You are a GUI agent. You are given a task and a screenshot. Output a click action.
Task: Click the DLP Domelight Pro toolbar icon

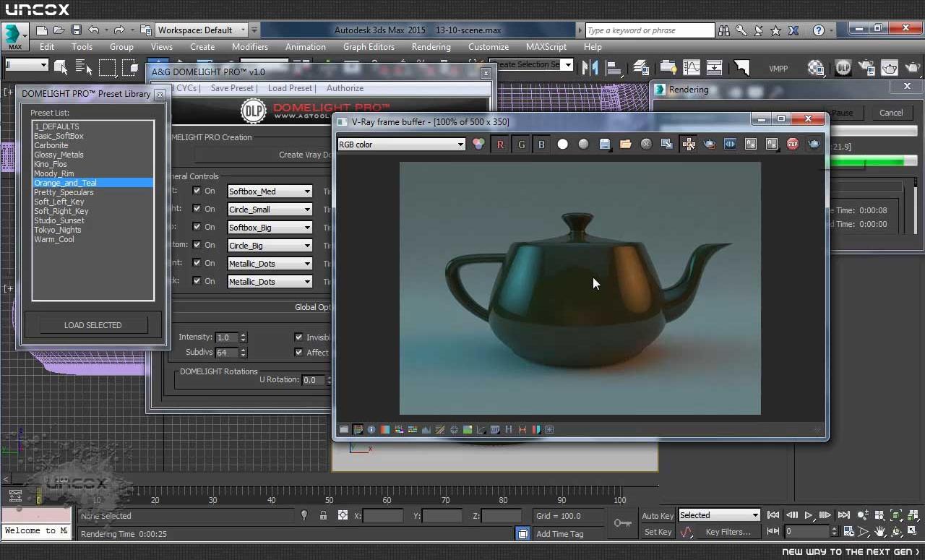point(843,68)
